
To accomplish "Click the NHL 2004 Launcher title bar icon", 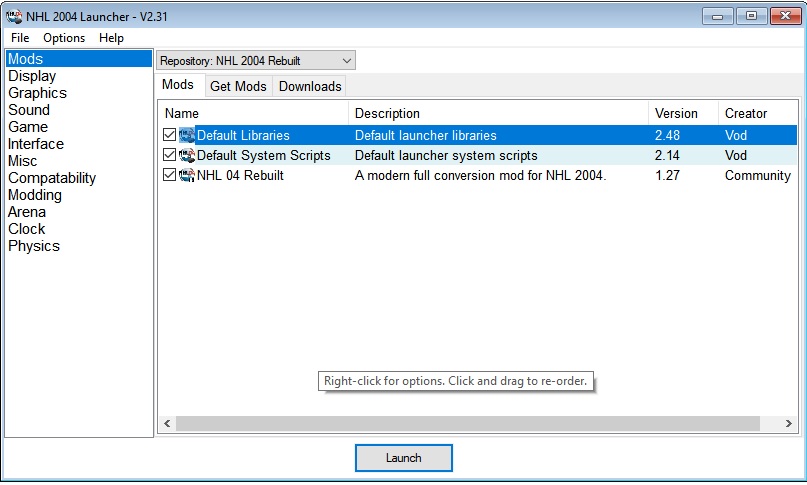I will (x=14, y=16).
